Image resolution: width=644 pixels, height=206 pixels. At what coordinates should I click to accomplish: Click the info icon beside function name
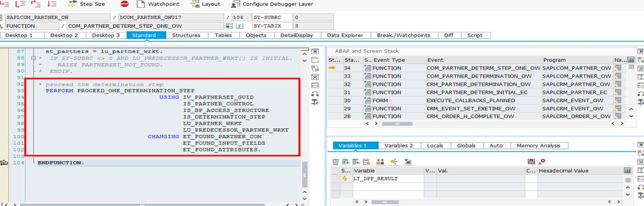240,26
